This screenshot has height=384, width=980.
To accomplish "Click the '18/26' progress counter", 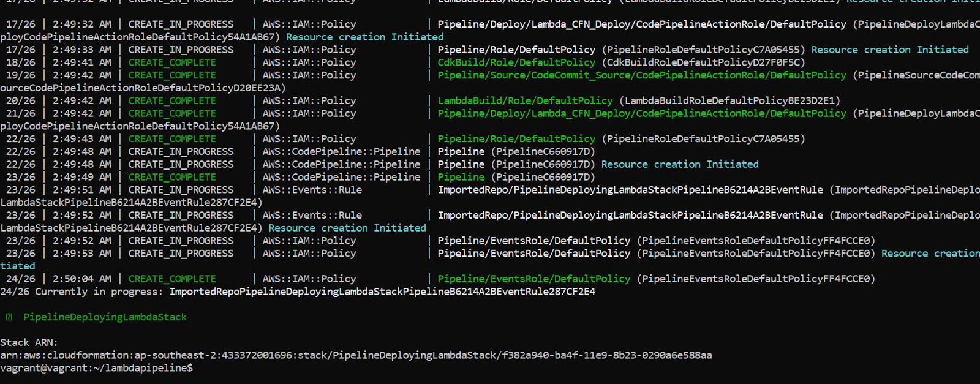I will point(21,62).
